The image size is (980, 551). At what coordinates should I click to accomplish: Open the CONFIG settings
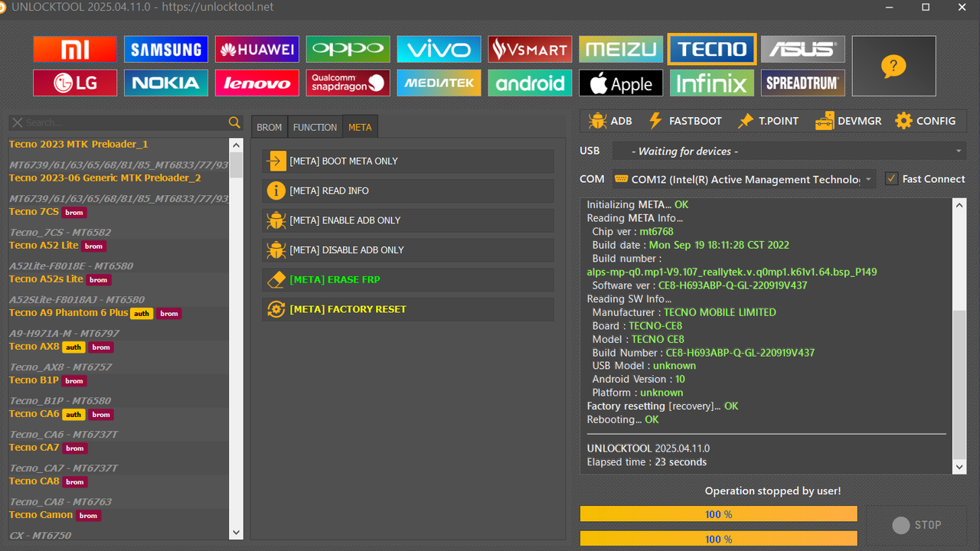pyautogui.click(x=926, y=121)
